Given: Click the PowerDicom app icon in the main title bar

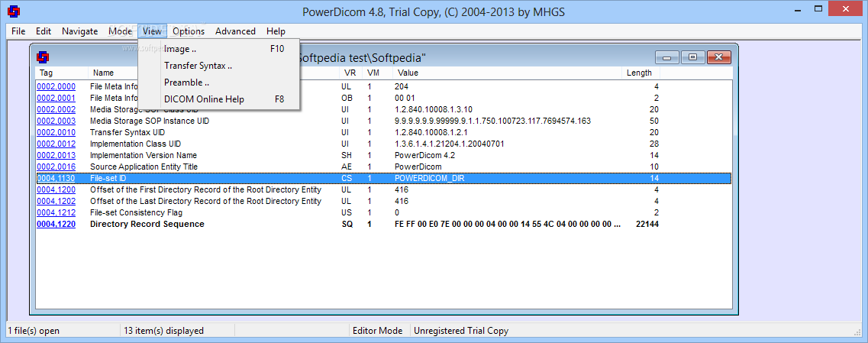Looking at the screenshot, I should 13,11.
